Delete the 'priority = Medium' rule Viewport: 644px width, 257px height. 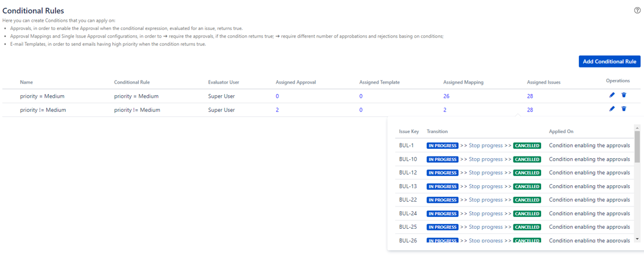(x=624, y=95)
